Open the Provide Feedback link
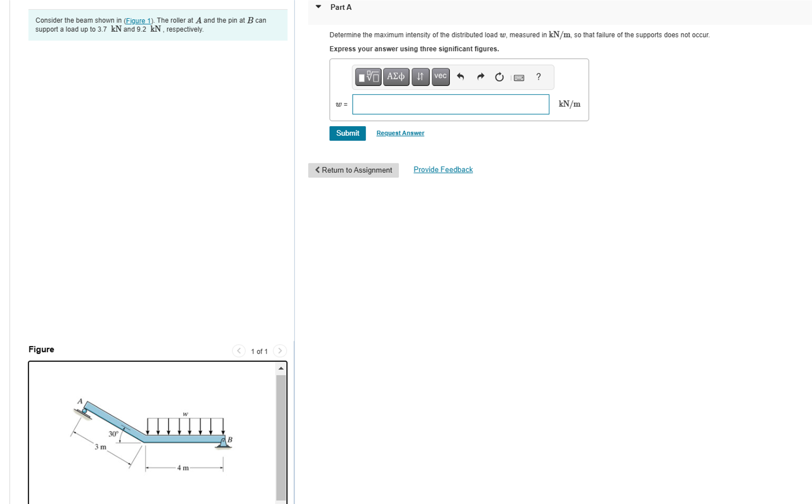Image resolution: width=812 pixels, height=504 pixels. coord(443,169)
